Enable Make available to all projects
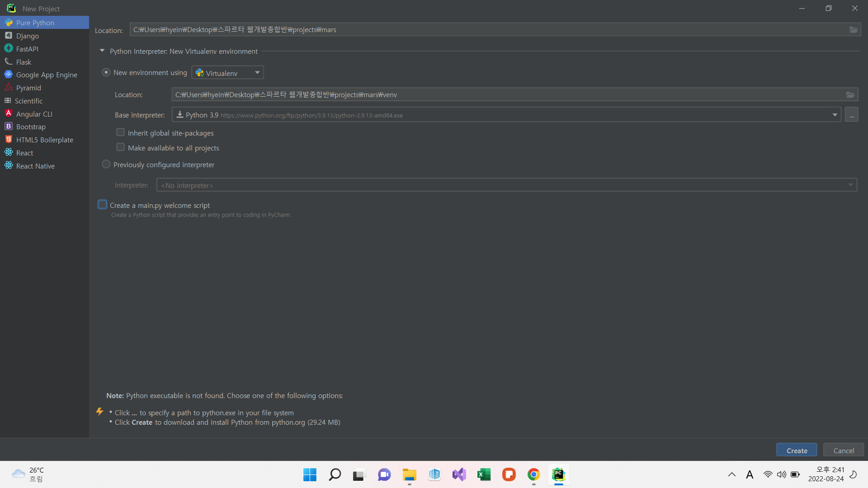868x488 pixels. coord(120,147)
